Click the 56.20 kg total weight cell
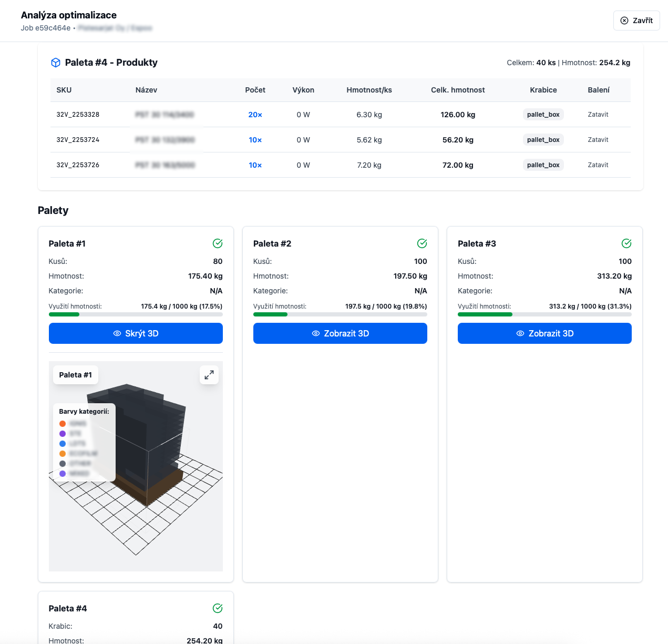The height and width of the screenshot is (644, 668). tap(458, 140)
